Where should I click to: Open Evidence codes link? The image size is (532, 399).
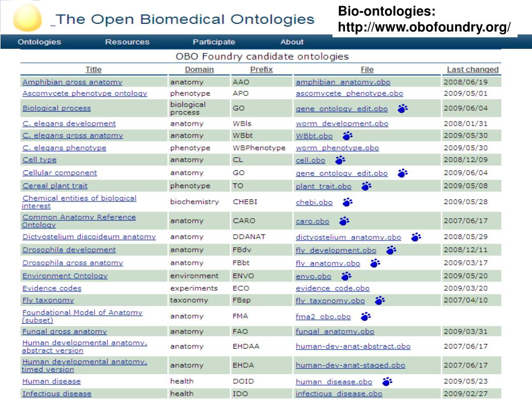point(52,288)
